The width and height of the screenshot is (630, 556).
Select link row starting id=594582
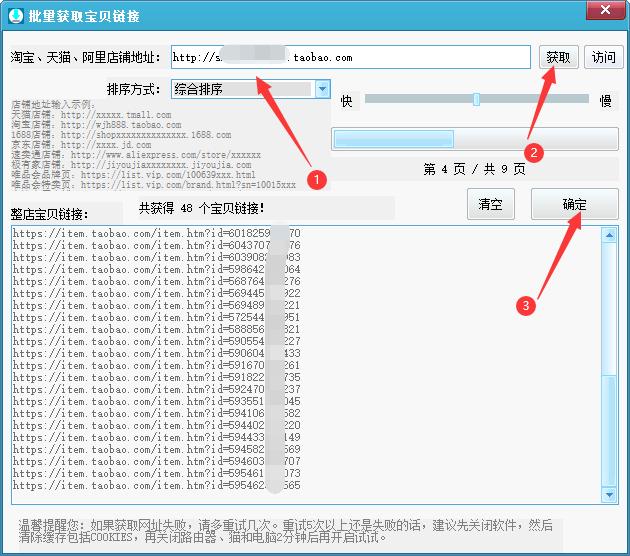point(156,450)
